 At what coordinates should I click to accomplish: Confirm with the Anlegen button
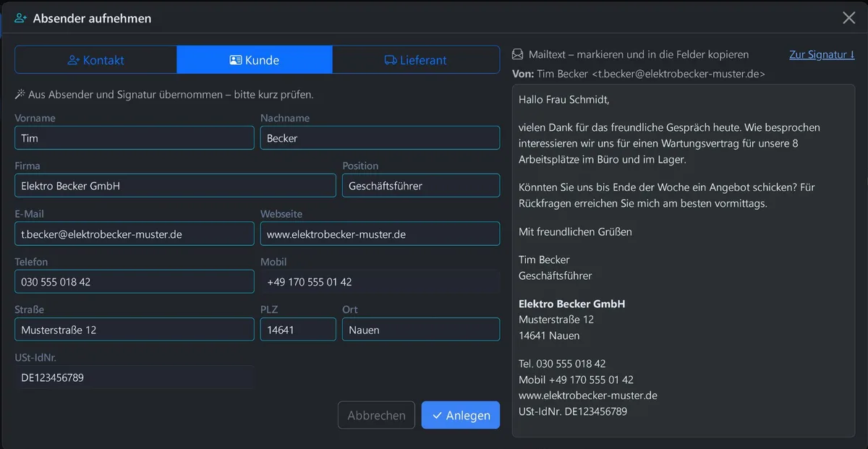[461, 415]
